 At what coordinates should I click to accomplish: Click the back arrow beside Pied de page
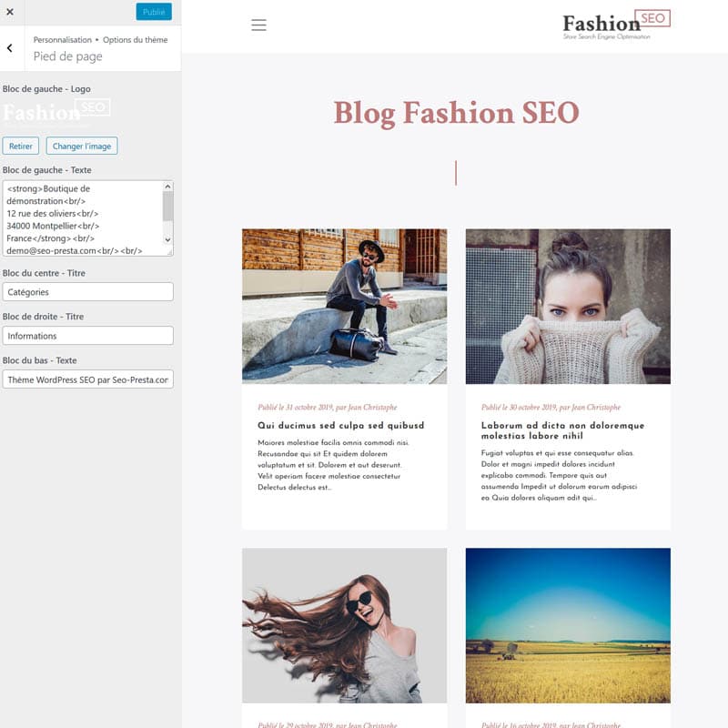[x=10, y=48]
